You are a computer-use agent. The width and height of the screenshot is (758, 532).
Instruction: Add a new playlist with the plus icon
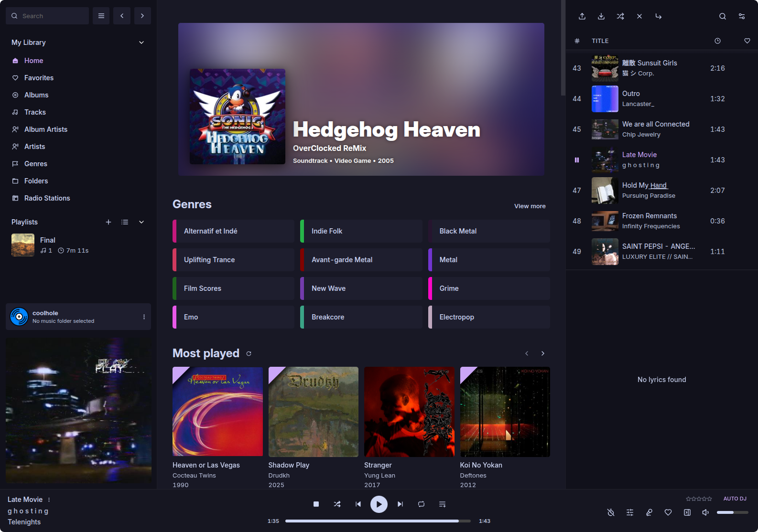(108, 222)
